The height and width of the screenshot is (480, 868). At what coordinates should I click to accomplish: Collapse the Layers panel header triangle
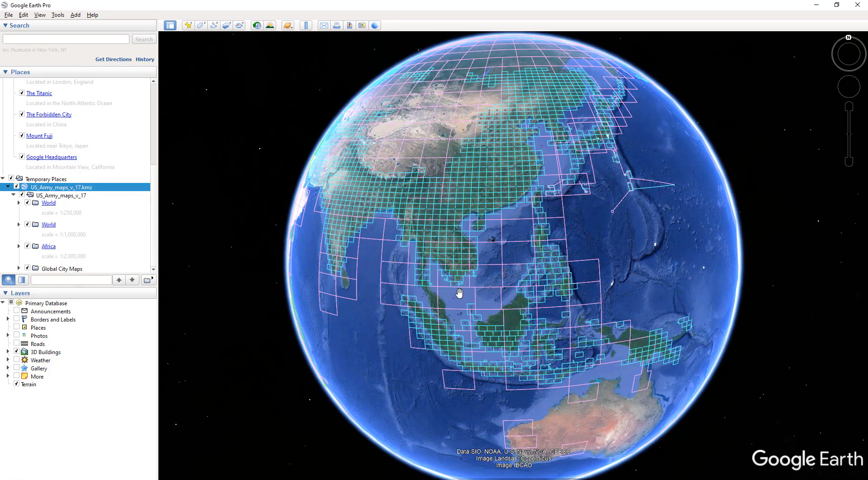(x=5, y=293)
